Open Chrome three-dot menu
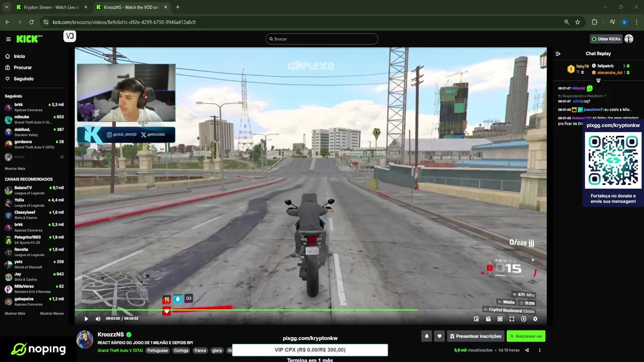This screenshot has height=362, width=644. [636, 22]
